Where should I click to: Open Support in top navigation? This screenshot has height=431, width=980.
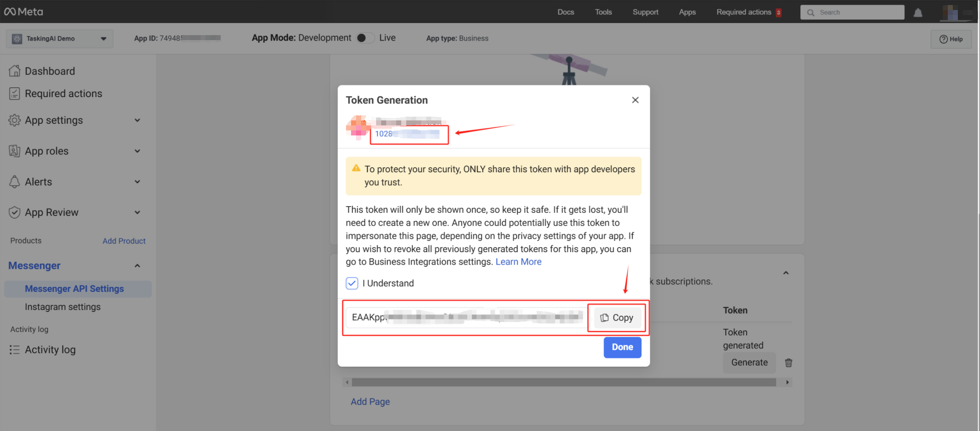(645, 12)
